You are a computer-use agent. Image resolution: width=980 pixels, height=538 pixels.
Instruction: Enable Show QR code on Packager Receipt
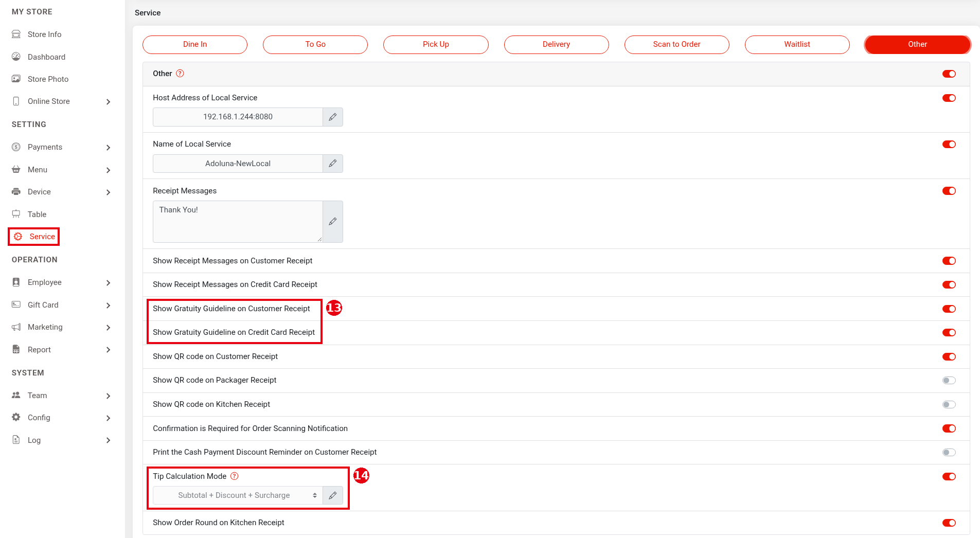click(x=949, y=381)
